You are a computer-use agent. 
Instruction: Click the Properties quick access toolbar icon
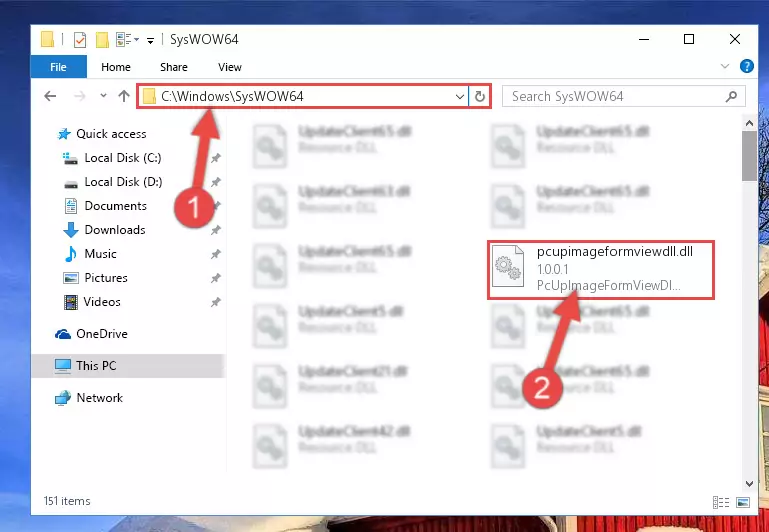pos(80,39)
